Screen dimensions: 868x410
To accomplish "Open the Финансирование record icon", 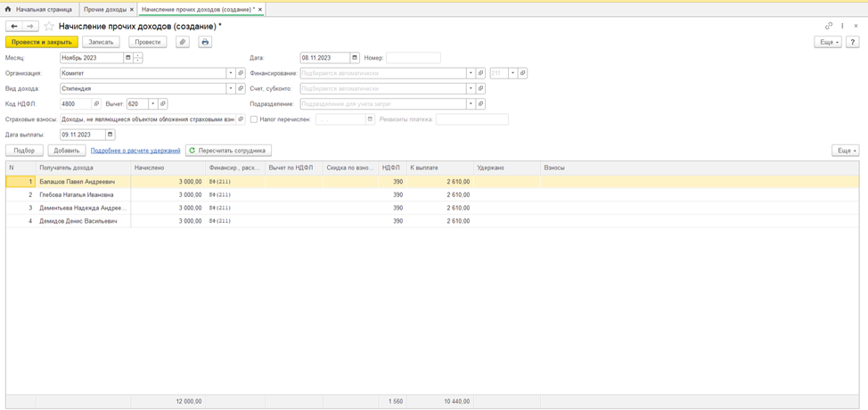I will tap(481, 73).
